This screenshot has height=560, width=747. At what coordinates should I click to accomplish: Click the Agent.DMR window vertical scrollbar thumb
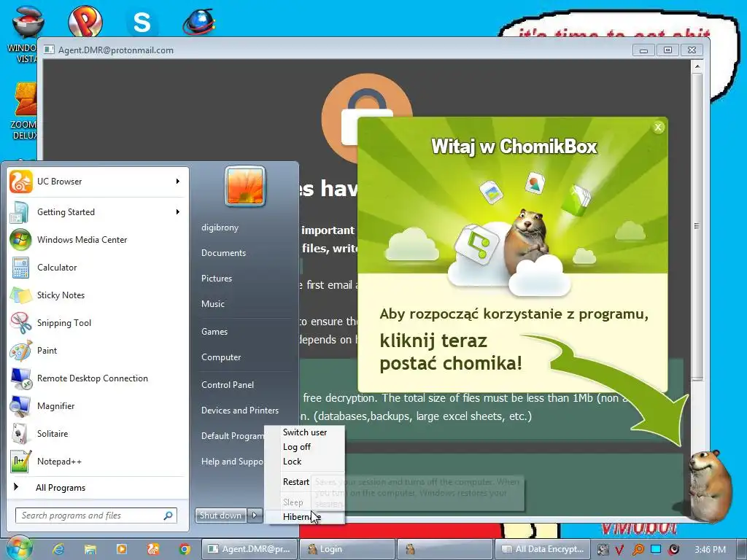point(697,226)
